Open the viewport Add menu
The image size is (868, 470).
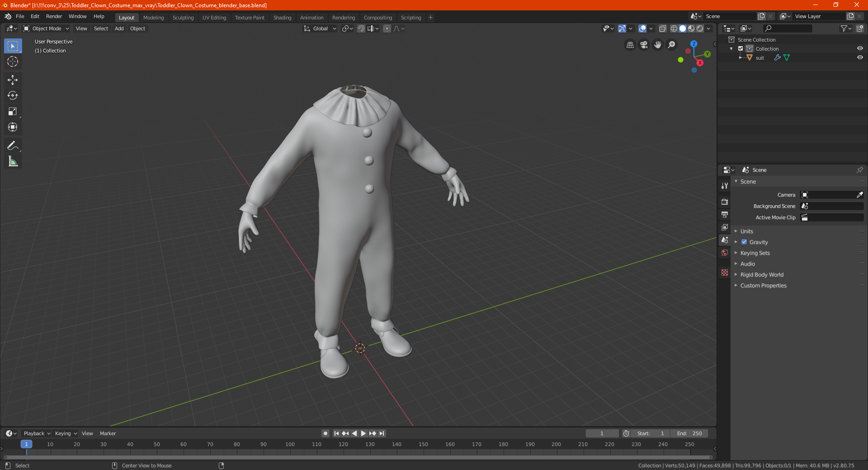(119, 28)
